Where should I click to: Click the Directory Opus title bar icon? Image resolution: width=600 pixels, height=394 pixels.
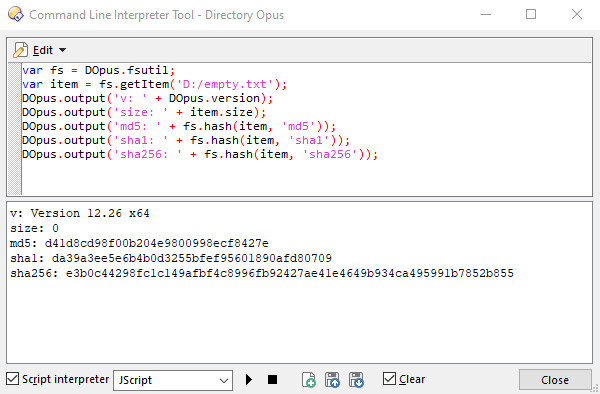coord(16,15)
